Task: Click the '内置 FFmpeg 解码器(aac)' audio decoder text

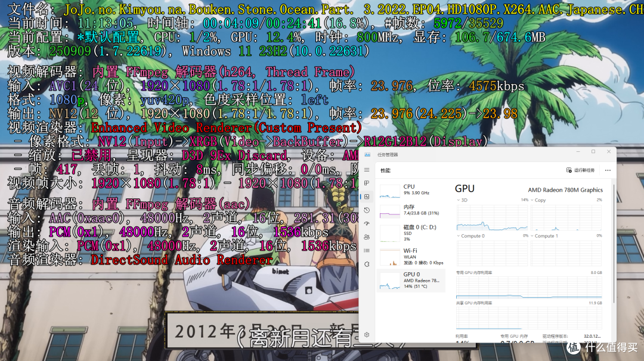Action: 171,204
